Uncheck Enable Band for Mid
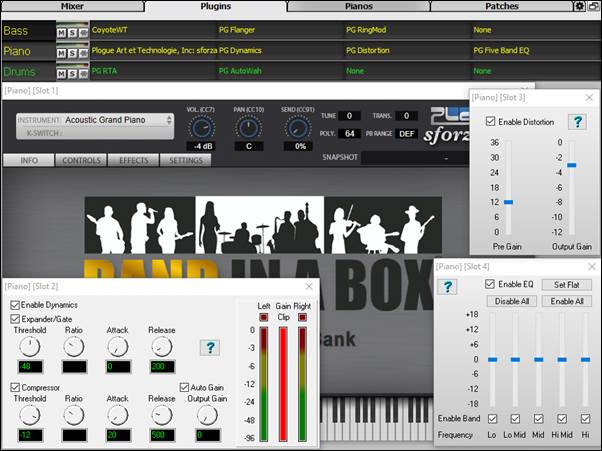The height and width of the screenshot is (451, 602). pyautogui.click(x=539, y=418)
